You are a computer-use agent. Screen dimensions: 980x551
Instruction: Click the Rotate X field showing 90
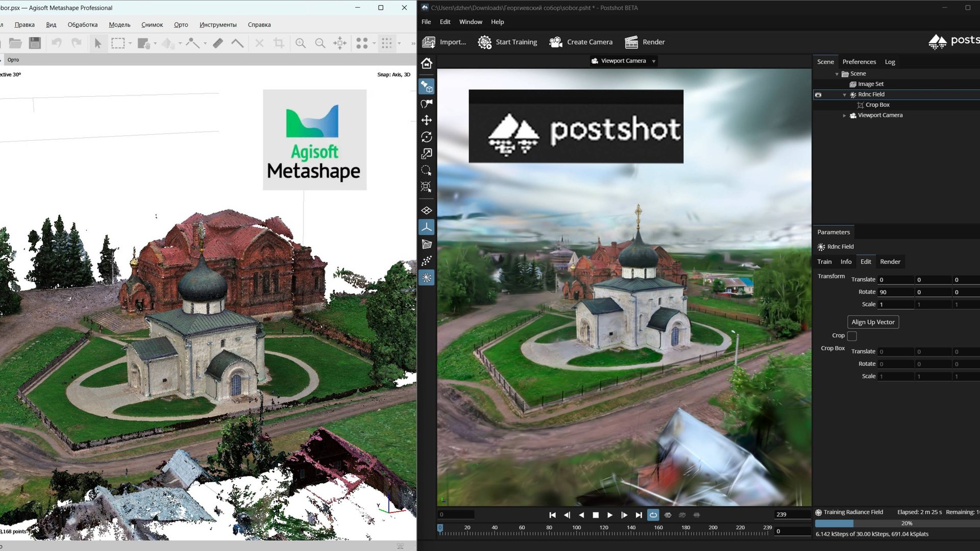point(895,292)
